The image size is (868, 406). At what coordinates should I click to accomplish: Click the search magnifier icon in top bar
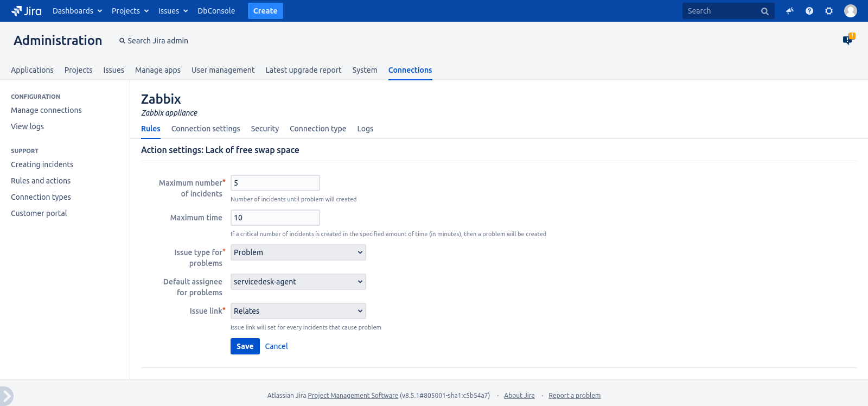tap(765, 11)
